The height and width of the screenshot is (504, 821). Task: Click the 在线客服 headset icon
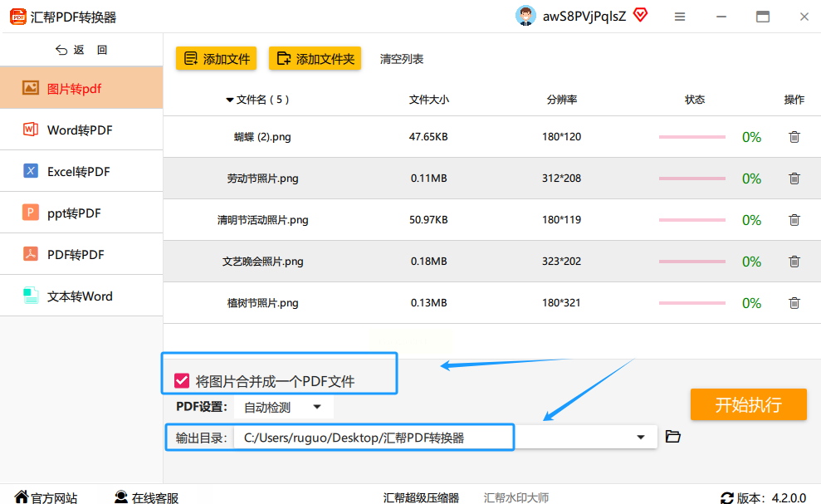tap(121, 497)
